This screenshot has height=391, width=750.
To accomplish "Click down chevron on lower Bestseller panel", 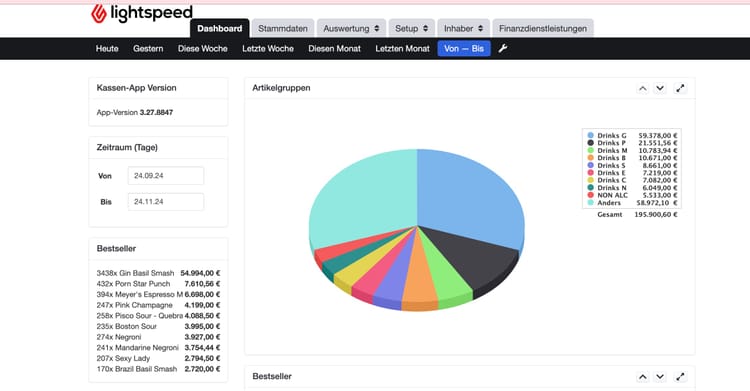I will click(660, 377).
